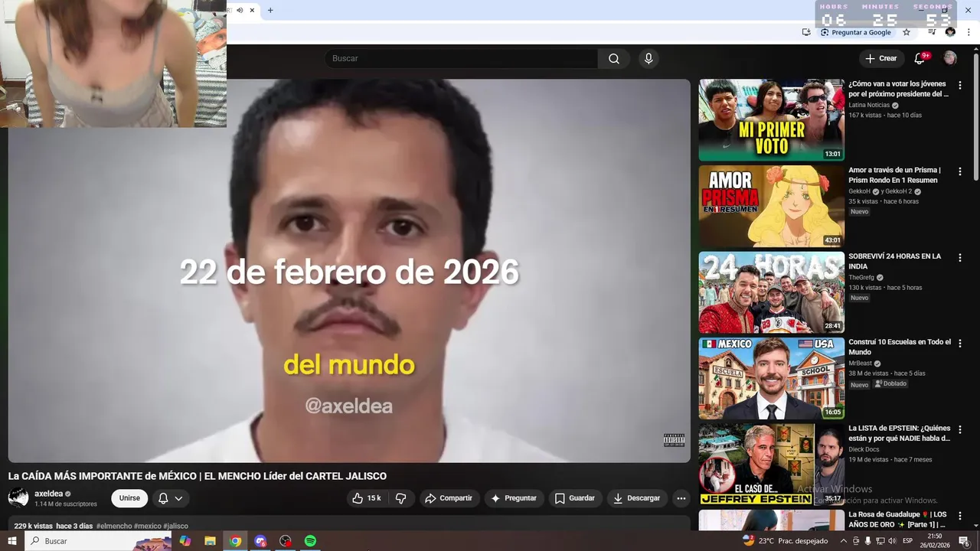Image resolution: width=980 pixels, height=551 pixels.
Task: Close the current browser tab
Action: point(252,10)
